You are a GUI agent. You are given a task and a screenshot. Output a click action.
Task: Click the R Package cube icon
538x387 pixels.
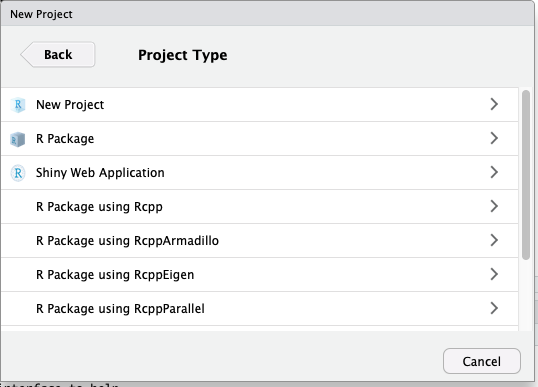[18, 139]
